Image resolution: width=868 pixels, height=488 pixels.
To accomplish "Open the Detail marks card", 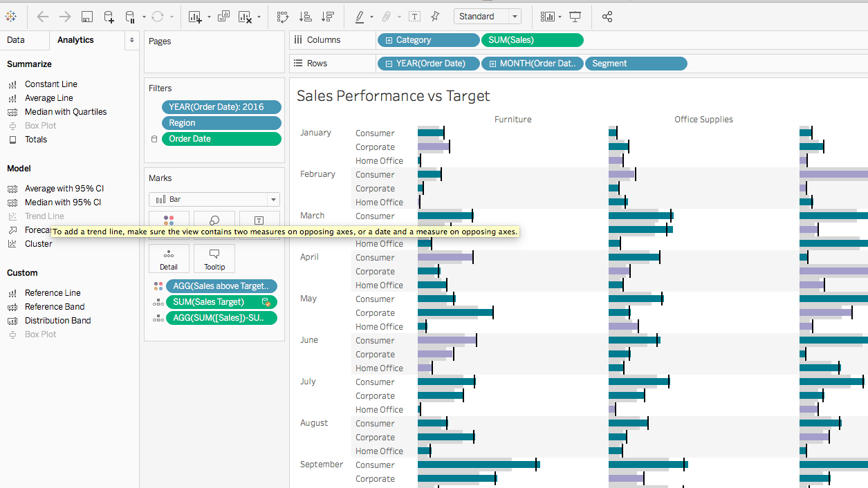I will [169, 259].
